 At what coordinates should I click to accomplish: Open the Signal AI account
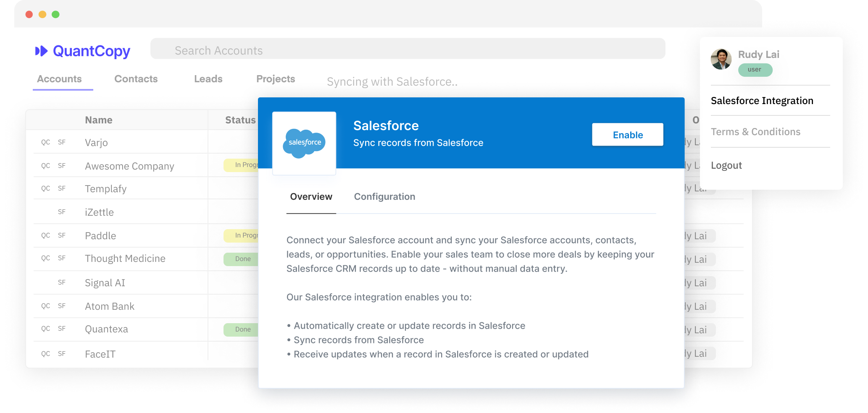pyautogui.click(x=105, y=283)
